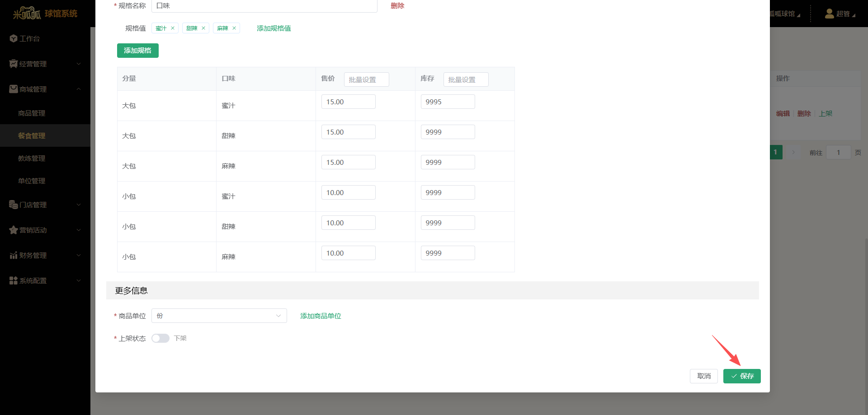Save the form with 保存 button
868x415 pixels.
(741, 376)
